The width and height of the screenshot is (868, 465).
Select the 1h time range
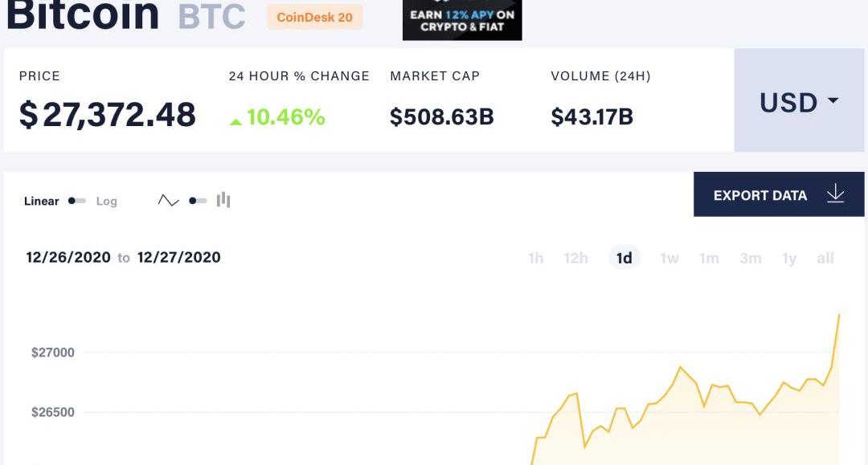[x=536, y=259]
